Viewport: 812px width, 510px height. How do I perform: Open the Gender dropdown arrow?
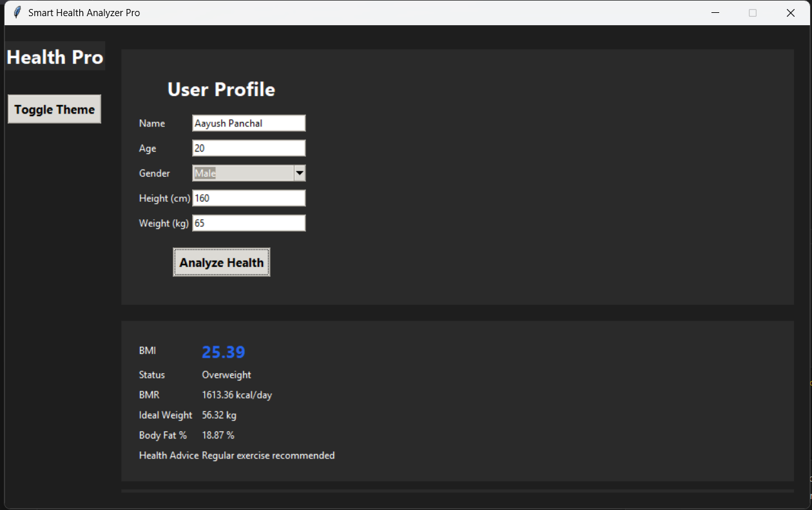pos(299,173)
